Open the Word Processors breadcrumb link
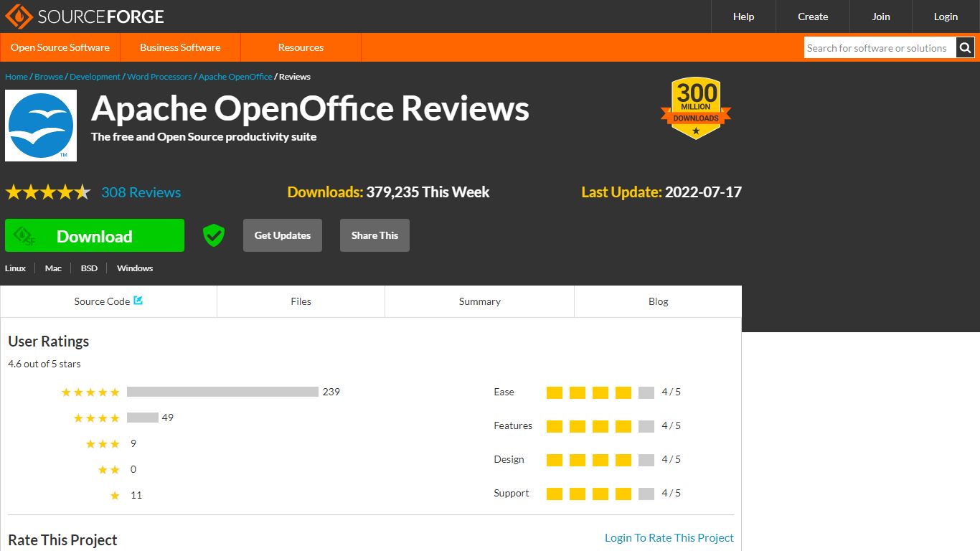This screenshot has width=980, height=551. (159, 77)
